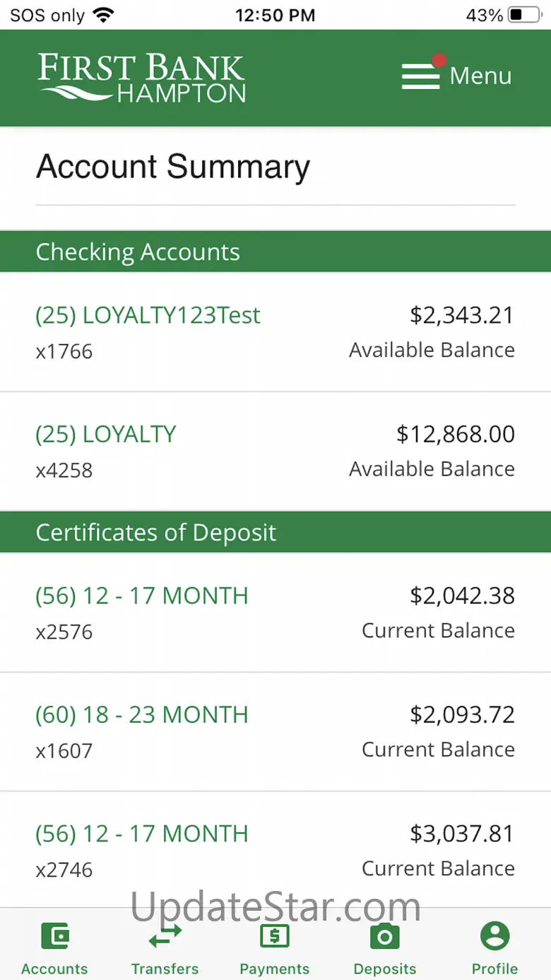The height and width of the screenshot is (980, 551).
Task: Tap the Deposits camera icon
Action: (385, 937)
